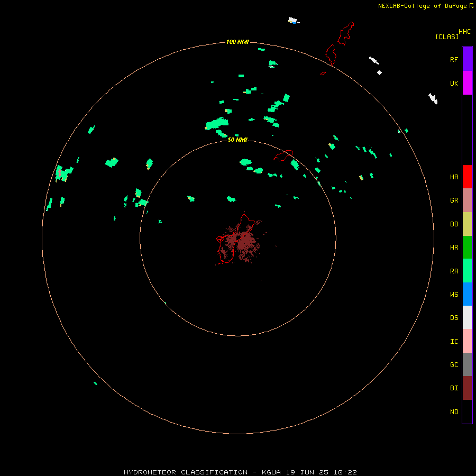This screenshot has height=476, width=476.
Task: Click the IC light pink legend swatch
Action: 467,341
